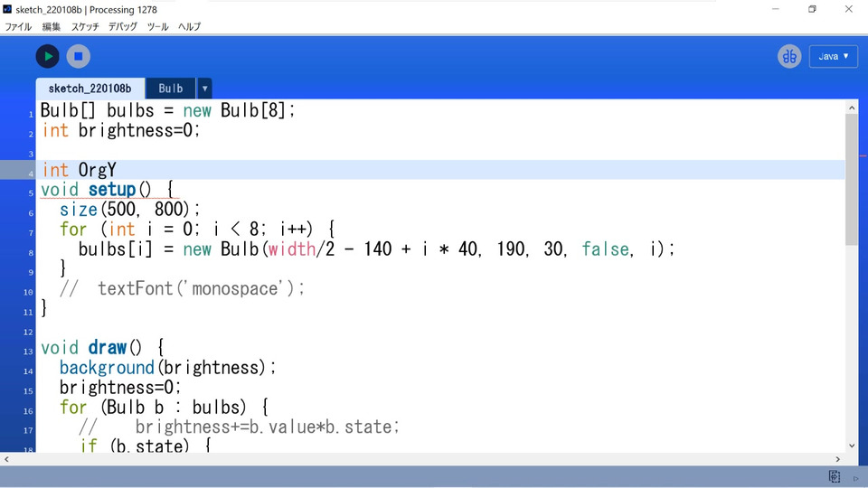Click the 'for (int i = 0; i < 8; i++)' line
Image resolution: width=868 pixels, height=488 pixels.
pyautogui.click(x=197, y=229)
